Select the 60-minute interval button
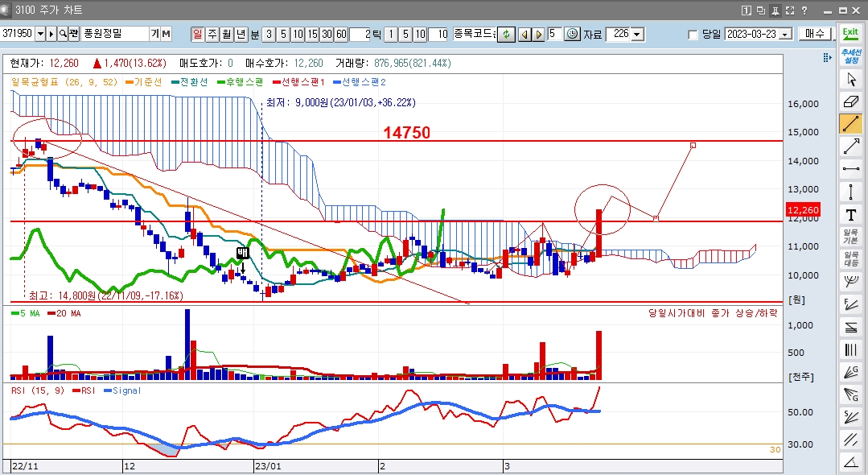Screen dimensions: 868x475 (x=341, y=34)
